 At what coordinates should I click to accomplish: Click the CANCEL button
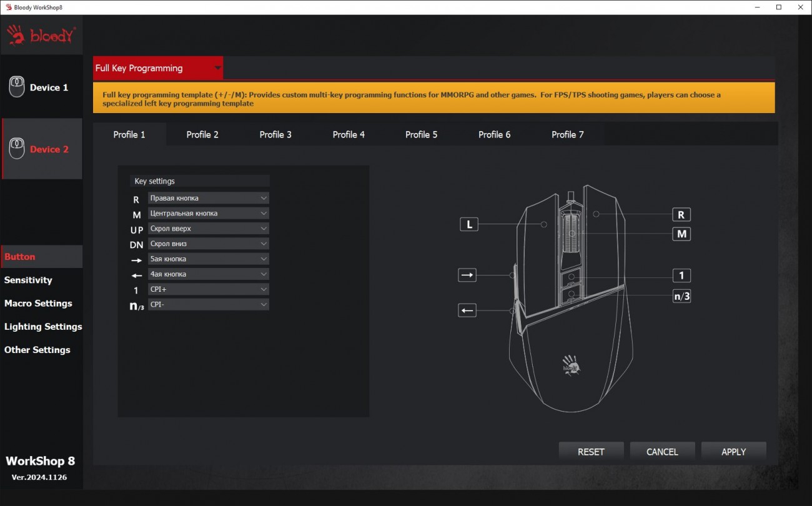coord(662,452)
